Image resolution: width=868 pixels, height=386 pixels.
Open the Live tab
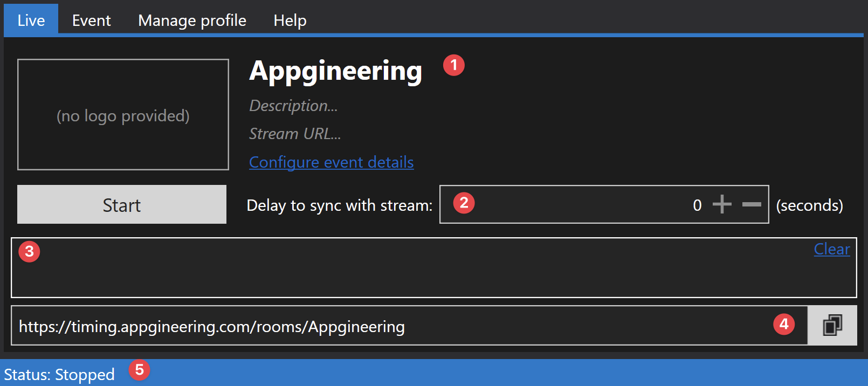tap(31, 20)
